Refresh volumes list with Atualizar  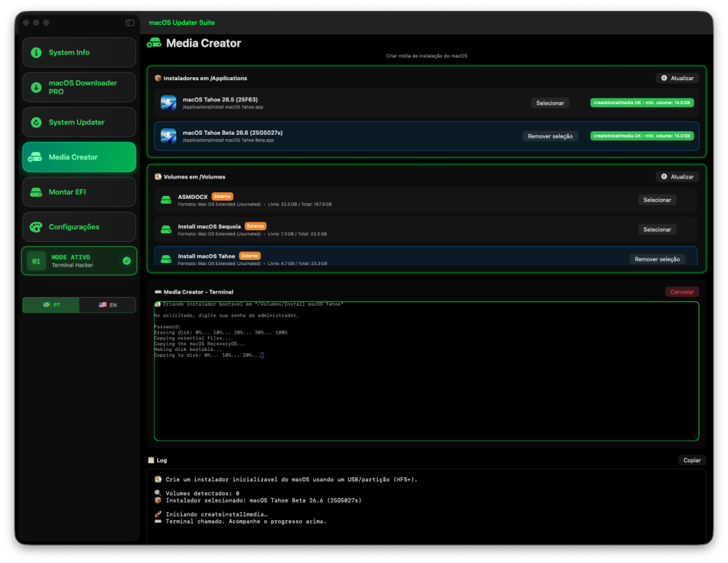pyautogui.click(x=677, y=176)
